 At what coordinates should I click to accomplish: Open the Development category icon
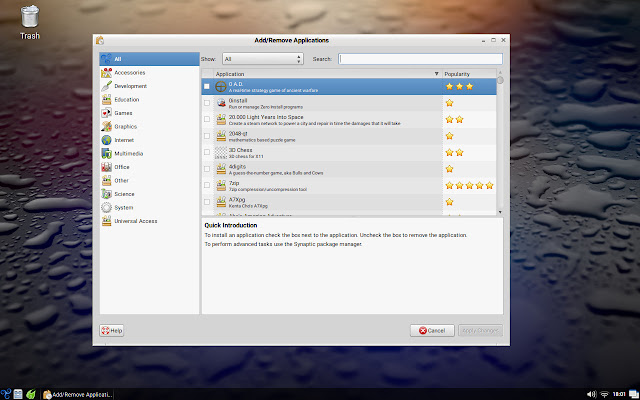[x=107, y=86]
